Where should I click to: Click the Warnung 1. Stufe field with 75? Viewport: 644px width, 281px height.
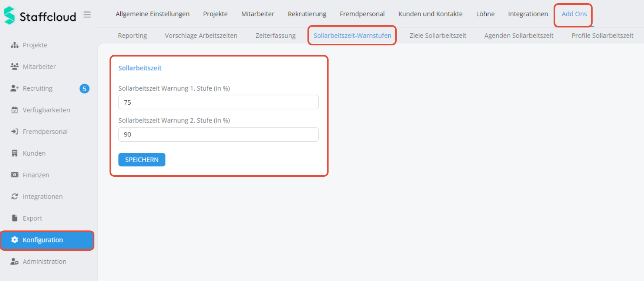click(x=218, y=102)
